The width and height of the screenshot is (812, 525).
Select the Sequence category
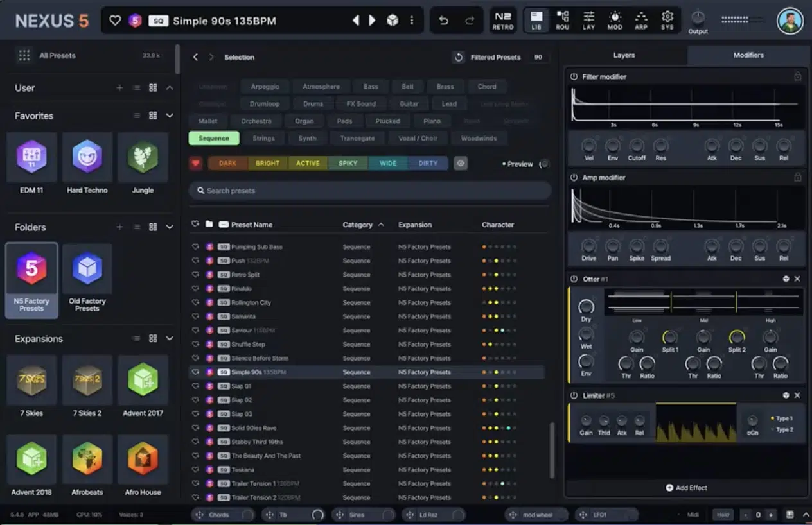click(x=214, y=138)
